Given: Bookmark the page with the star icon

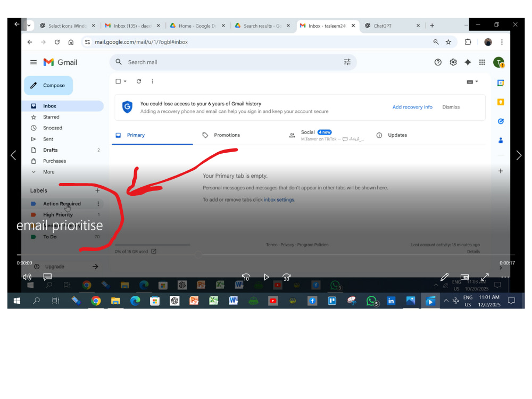Looking at the screenshot, I should pyautogui.click(x=448, y=42).
